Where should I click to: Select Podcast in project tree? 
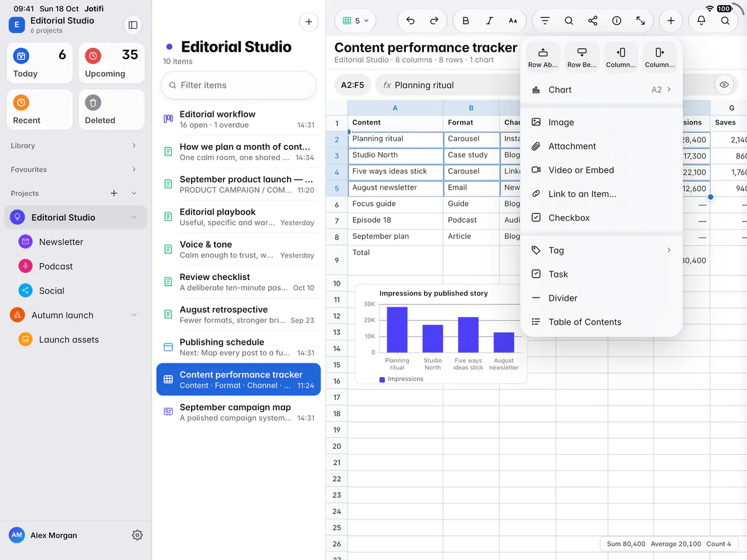click(x=76, y=266)
